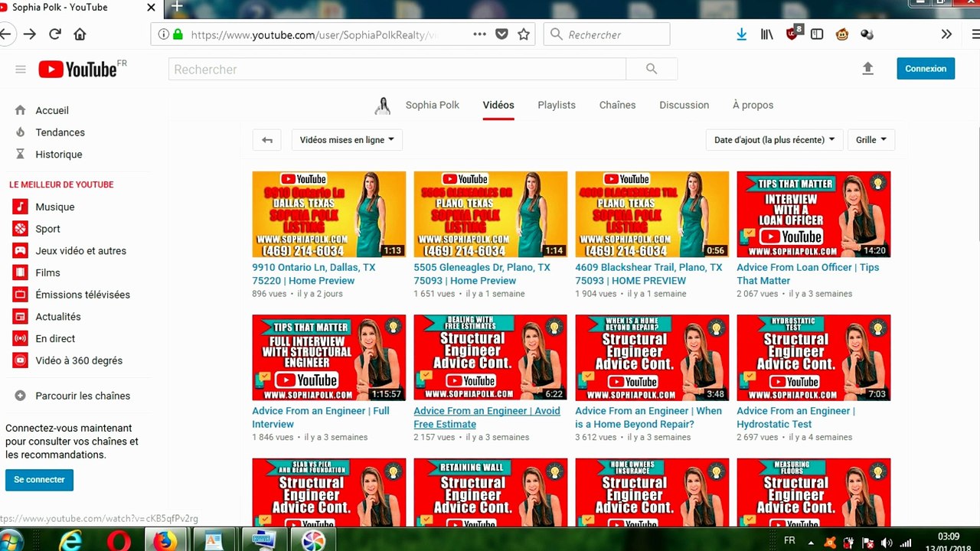980x551 pixels.
Task: Toggle the Firefox sidebar view
Action: pyautogui.click(x=817, y=34)
